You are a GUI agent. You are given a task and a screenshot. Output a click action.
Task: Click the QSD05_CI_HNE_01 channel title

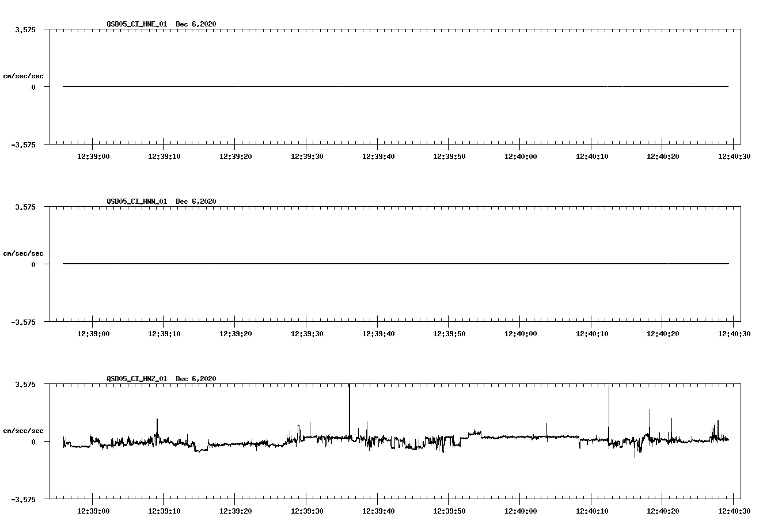(136, 25)
